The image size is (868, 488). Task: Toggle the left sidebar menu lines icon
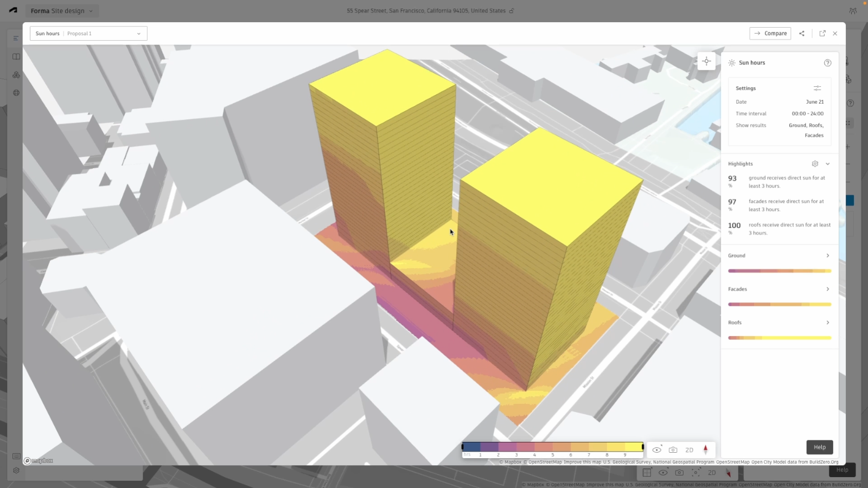click(16, 38)
